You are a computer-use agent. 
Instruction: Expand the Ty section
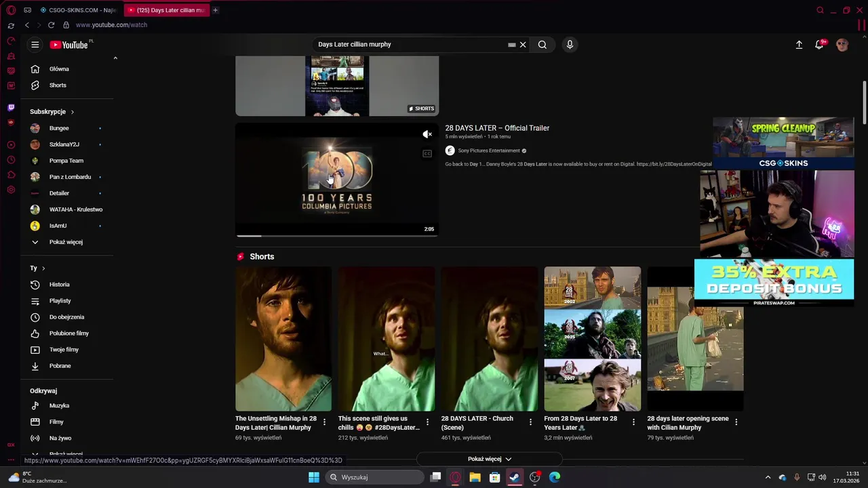(x=37, y=268)
